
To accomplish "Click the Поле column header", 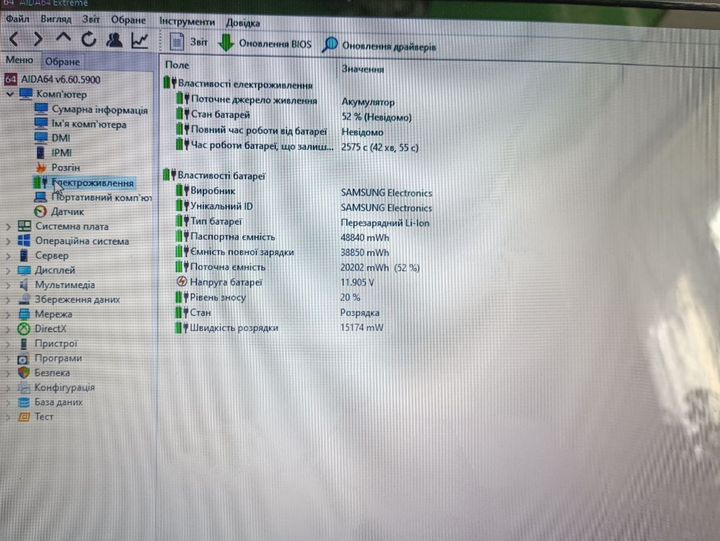I will (177, 65).
